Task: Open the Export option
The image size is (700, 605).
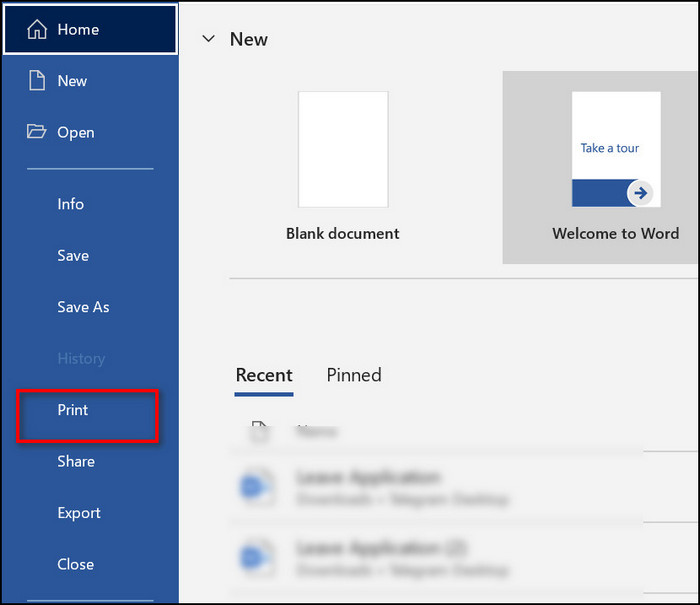Action: (x=79, y=513)
